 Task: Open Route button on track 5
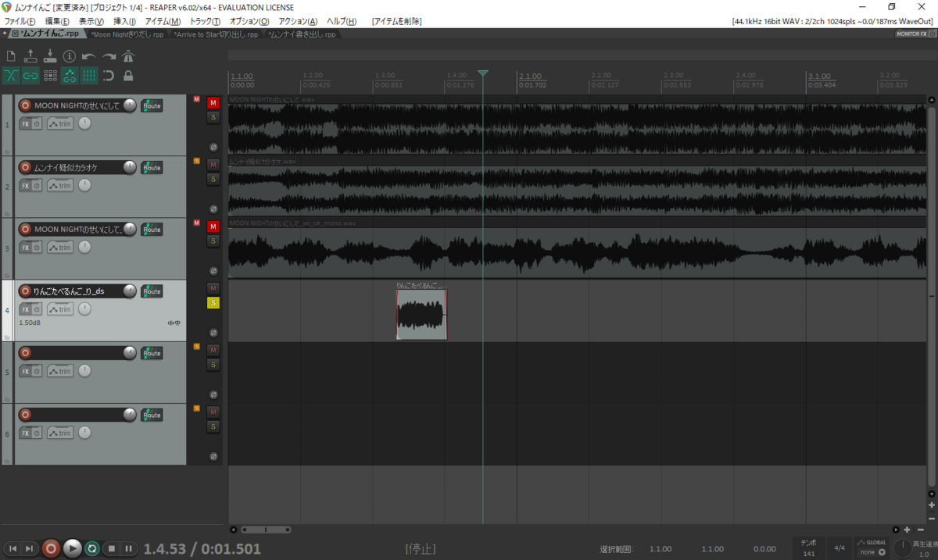click(x=152, y=353)
